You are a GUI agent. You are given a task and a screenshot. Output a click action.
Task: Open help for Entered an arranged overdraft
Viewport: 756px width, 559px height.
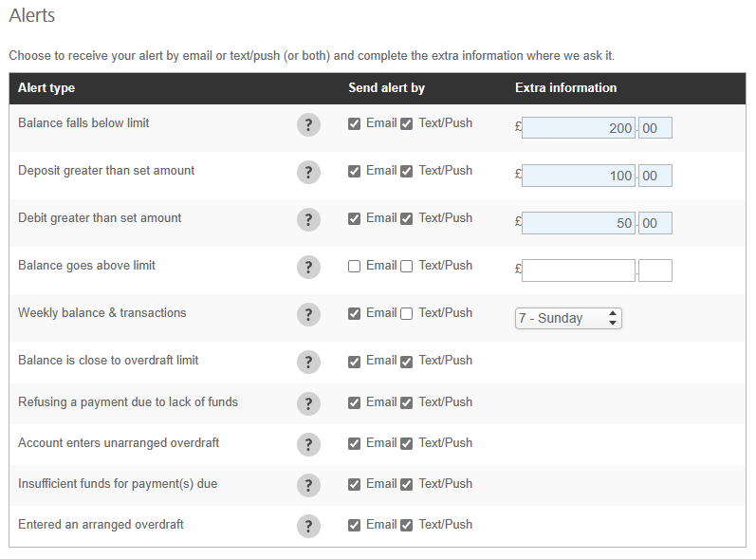tap(308, 526)
